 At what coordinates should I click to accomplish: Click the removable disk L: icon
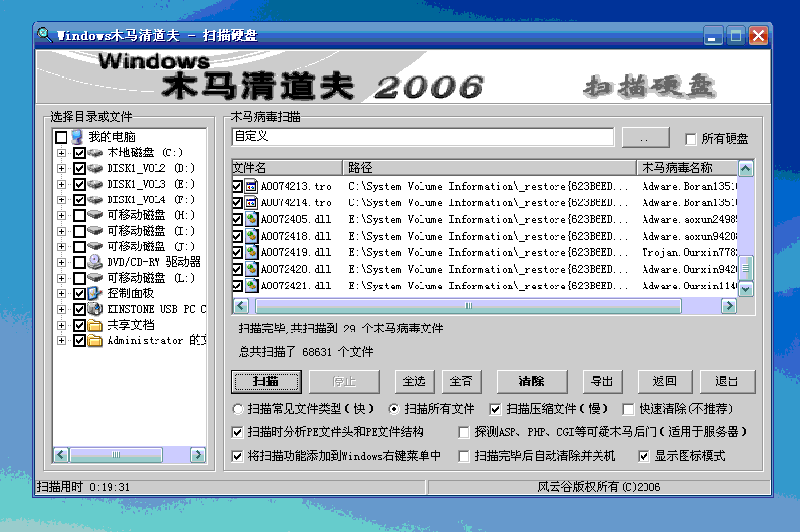pos(95,278)
